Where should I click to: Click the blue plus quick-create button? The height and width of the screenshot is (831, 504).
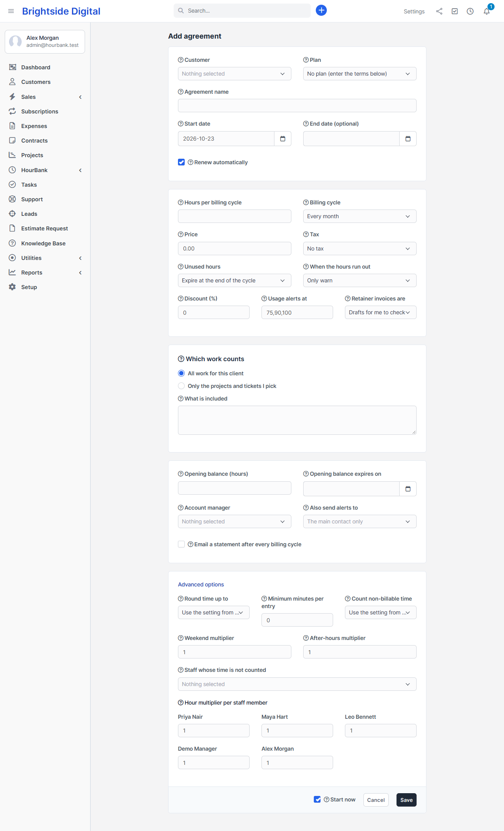[x=321, y=10]
